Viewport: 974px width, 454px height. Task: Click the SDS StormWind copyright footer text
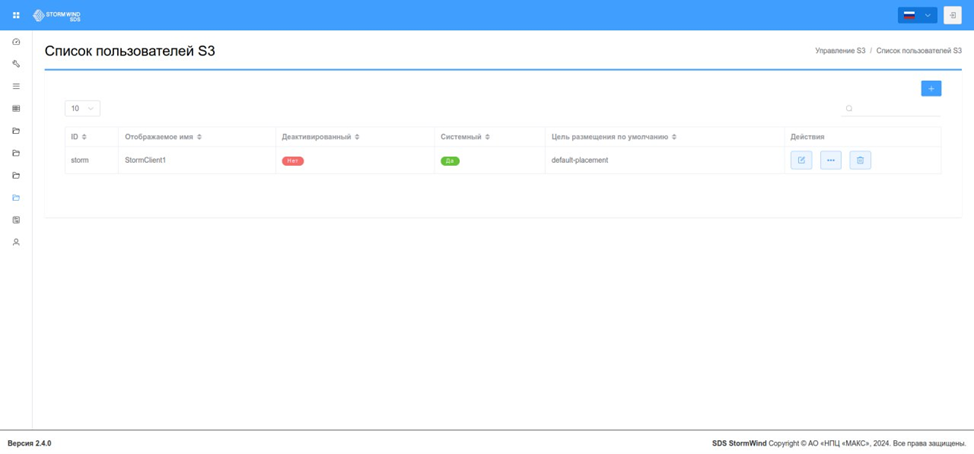pyautogui.click(x=839, y=443)
